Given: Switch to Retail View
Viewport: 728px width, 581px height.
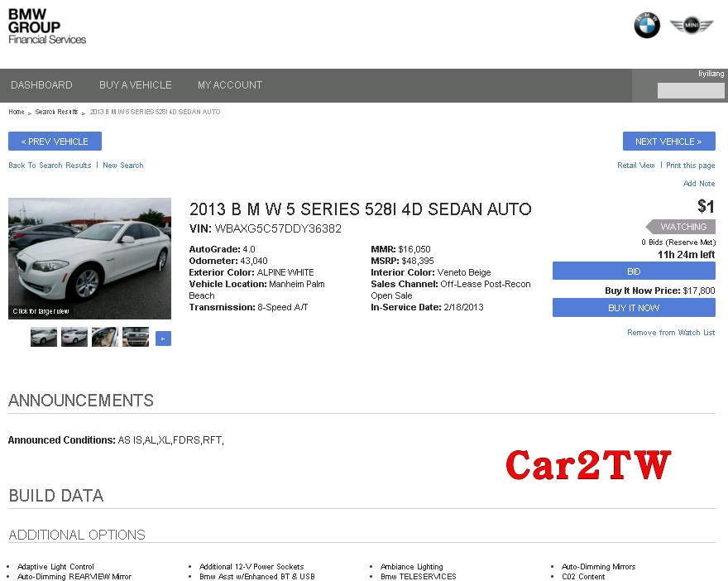Looking at the screenshot, I should pos(636,166).
